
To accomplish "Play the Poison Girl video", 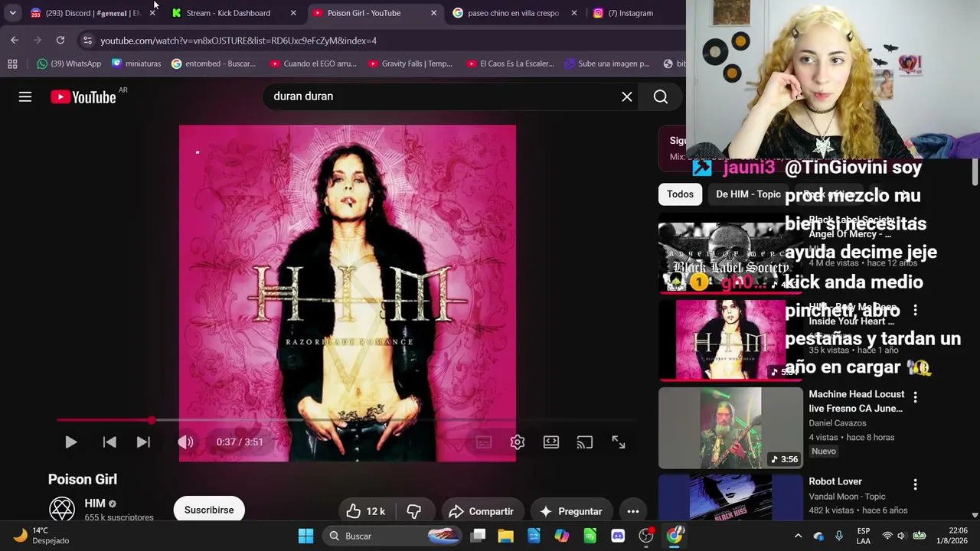I will pyautogui.click(x=70, y=442).
